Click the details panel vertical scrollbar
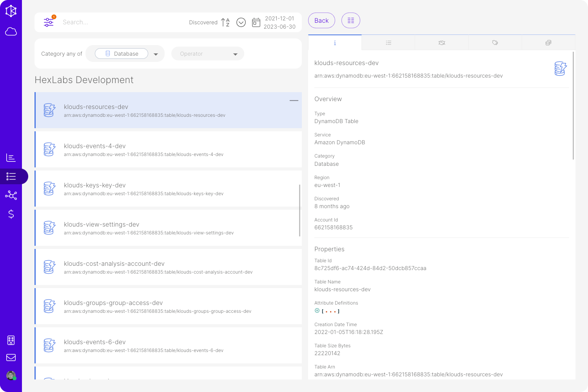This screenshot has width=588, height=392. [573, 105]
